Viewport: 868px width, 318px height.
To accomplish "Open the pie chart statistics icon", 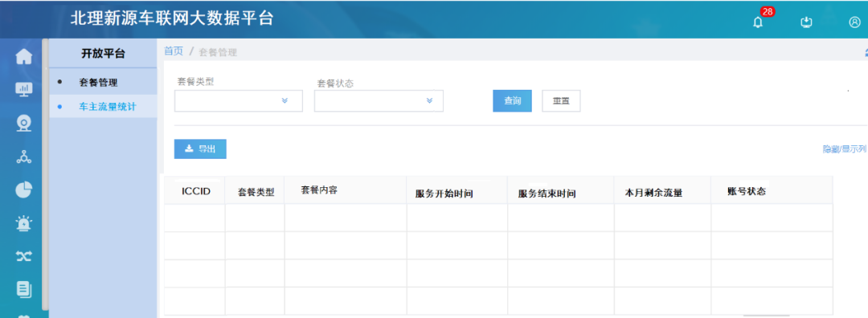I will 24,190.
